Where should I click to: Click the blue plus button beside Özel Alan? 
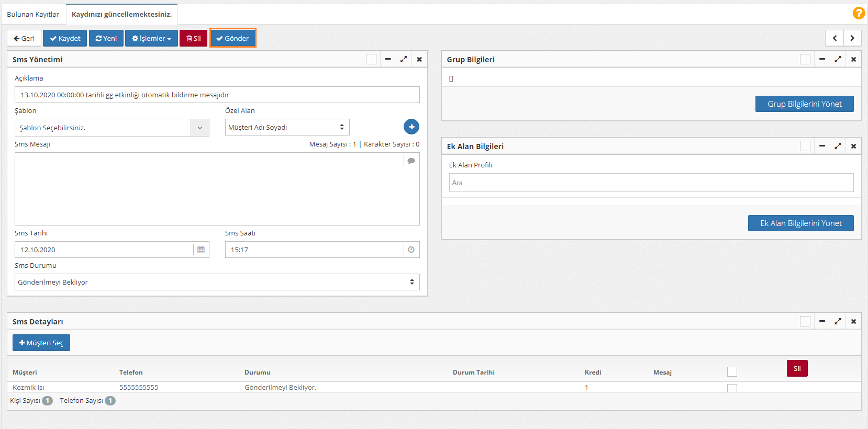tap(411, 127)
